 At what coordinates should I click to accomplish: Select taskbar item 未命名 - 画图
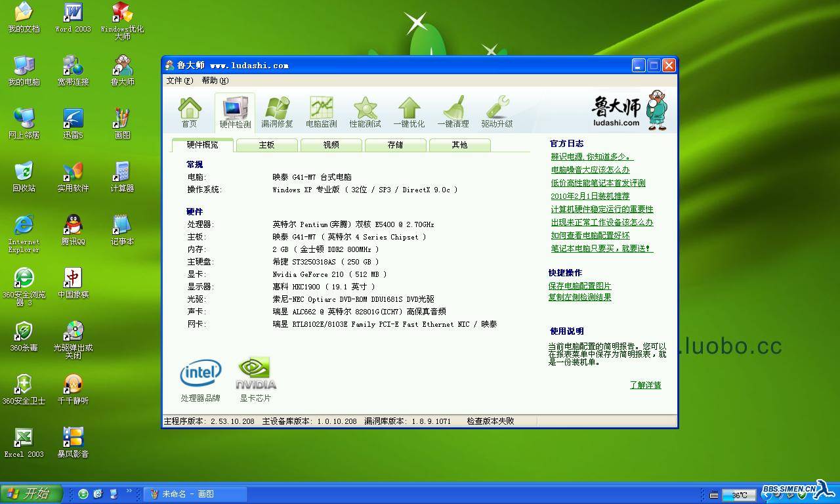point(196,494)
